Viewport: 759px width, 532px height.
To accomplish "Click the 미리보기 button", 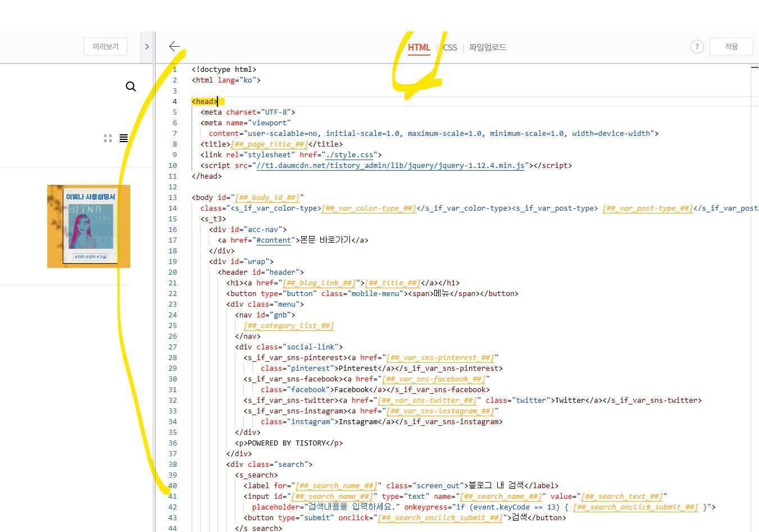I will coord(106,47).
